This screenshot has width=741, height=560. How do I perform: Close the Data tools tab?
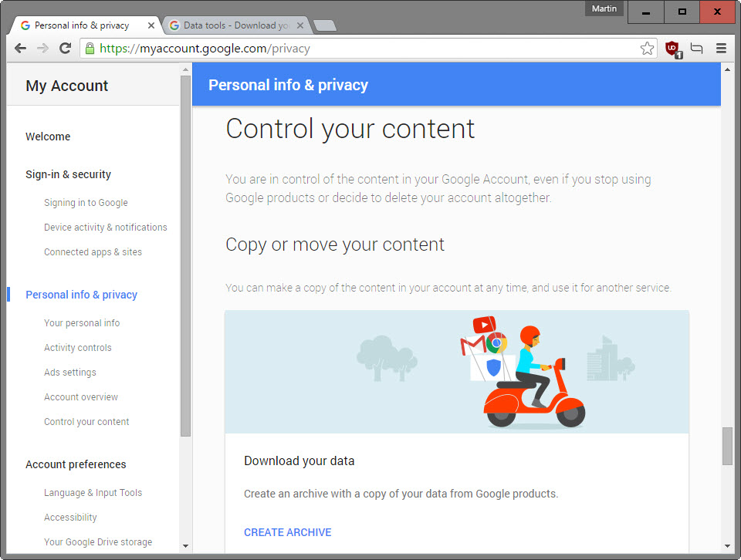[x=300, y=25]
